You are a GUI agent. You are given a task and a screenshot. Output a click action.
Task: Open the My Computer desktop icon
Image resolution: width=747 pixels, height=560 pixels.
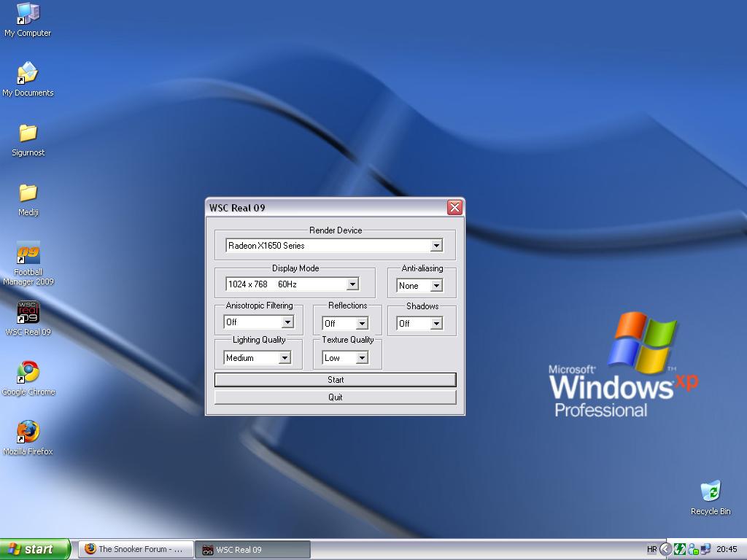tap(28, 20)
